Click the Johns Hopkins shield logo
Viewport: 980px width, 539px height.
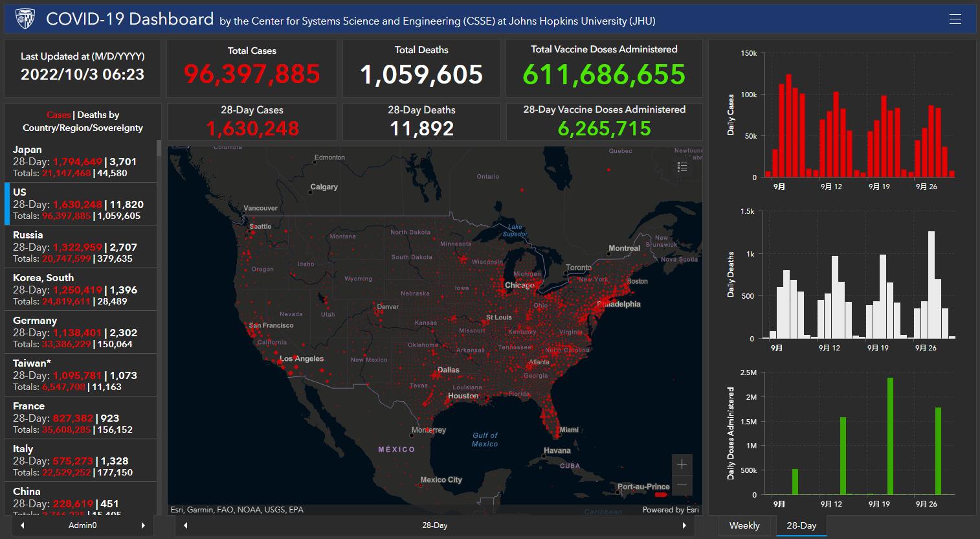tap(25, 19)
